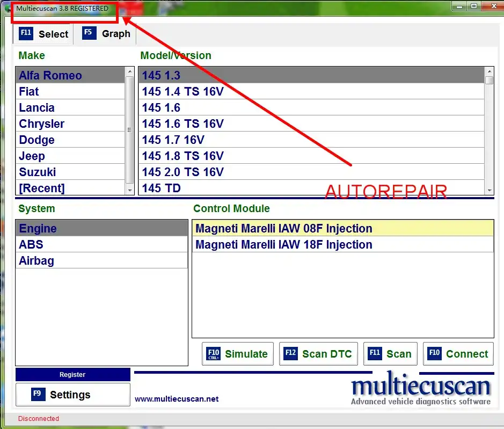This screenshot has width=504, height=429.
Task: Pick model 145 1.7 16V
Action: click(x=311, y=140)
